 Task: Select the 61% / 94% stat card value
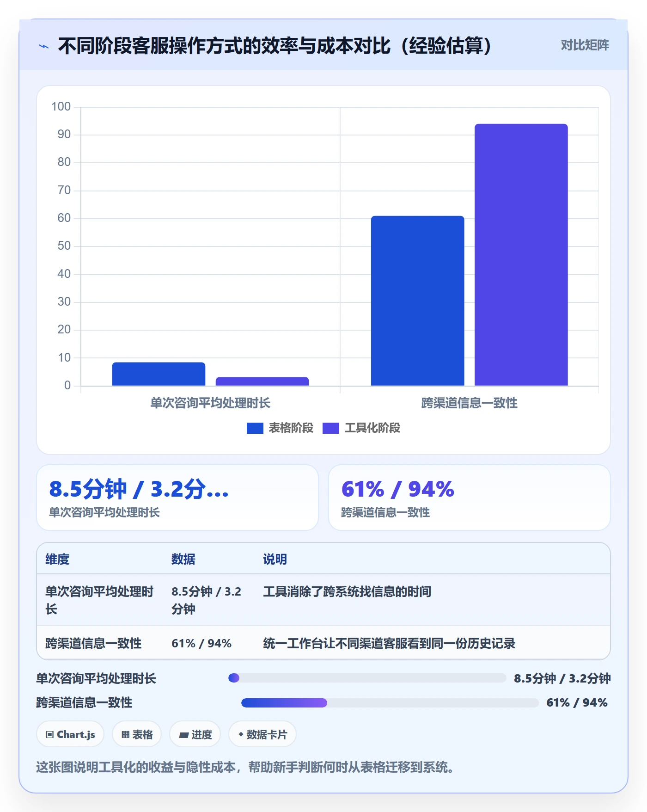398,489
